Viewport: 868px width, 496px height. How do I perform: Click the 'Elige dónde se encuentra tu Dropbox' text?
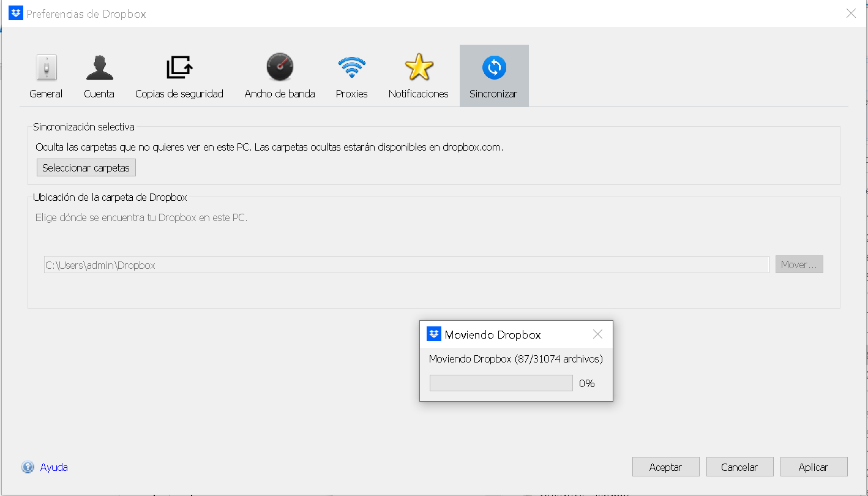click(x=141, y=217)
